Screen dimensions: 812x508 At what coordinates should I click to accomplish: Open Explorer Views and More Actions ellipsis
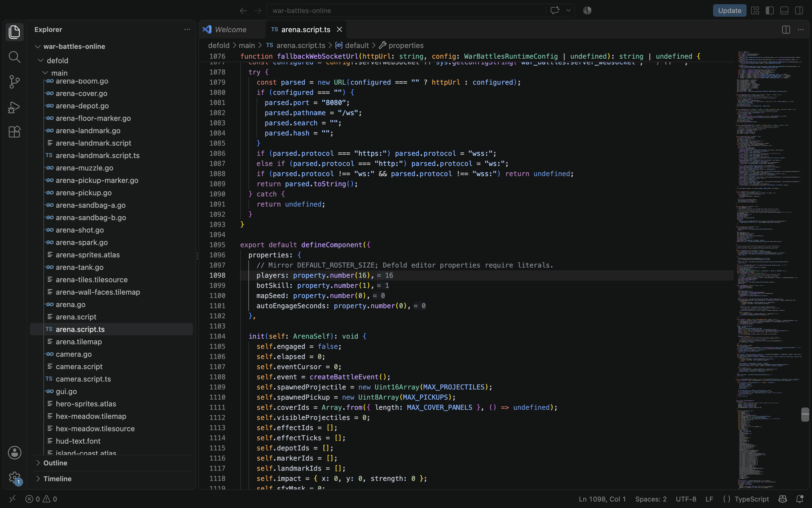pos(187,30)
